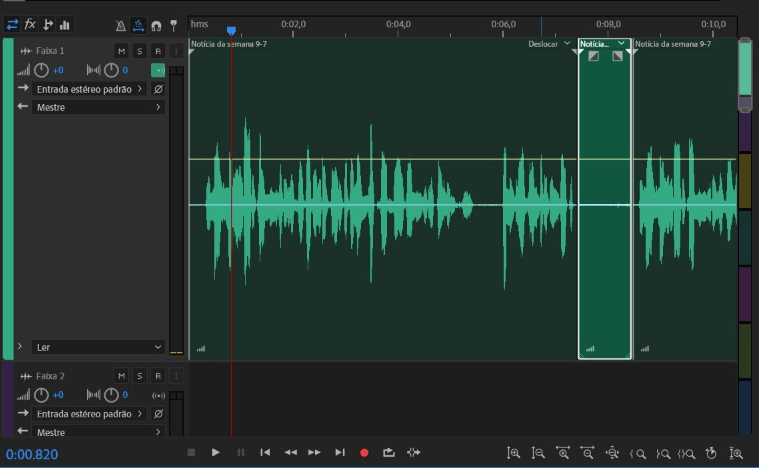Screen dimensions: 759x469
Task: Zoom in at in point
Action: click(638, 454)
